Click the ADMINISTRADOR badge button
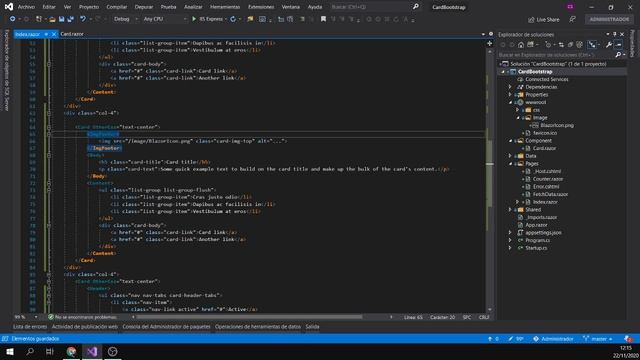640x360 pixels. 609,19
